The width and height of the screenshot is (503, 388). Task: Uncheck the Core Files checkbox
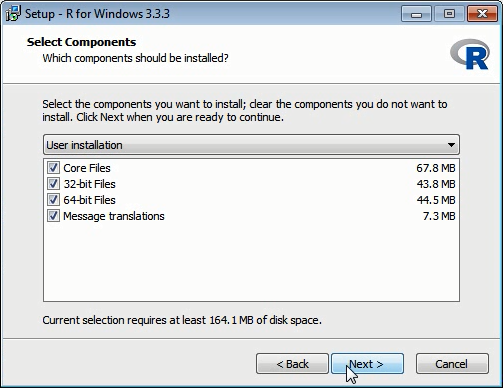53,168
